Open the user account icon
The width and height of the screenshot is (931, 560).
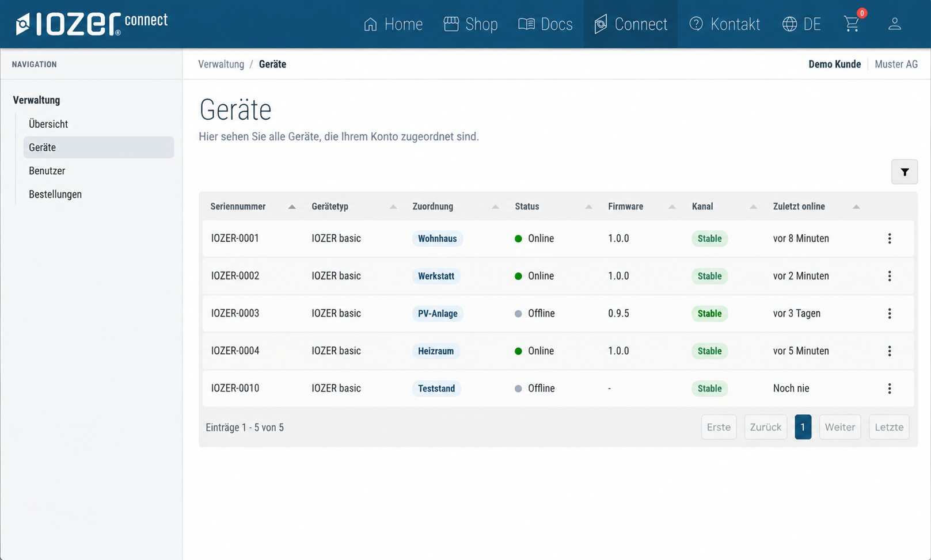pos(894,24)
